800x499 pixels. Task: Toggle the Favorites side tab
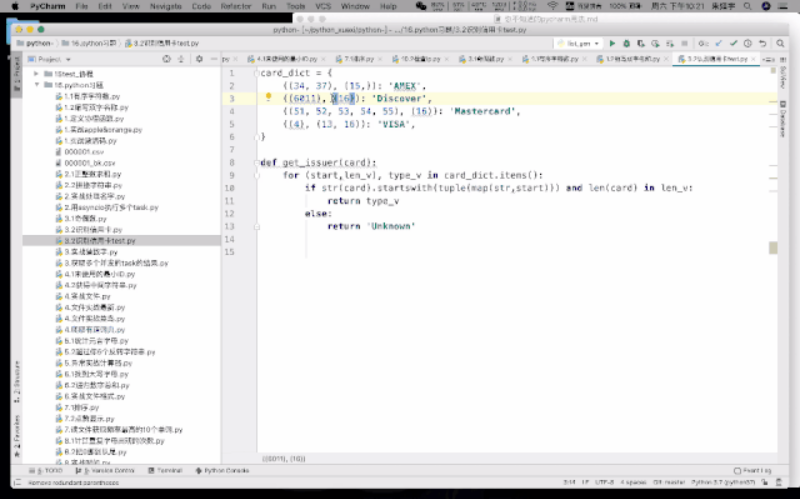coord(17,435)
